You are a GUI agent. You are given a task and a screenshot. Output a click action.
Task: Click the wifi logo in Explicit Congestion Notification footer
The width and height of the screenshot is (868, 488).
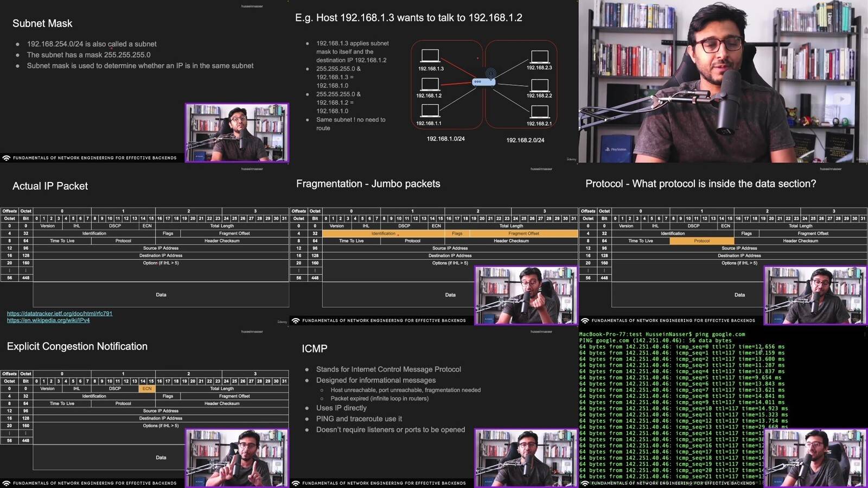(x=7, y=483)
